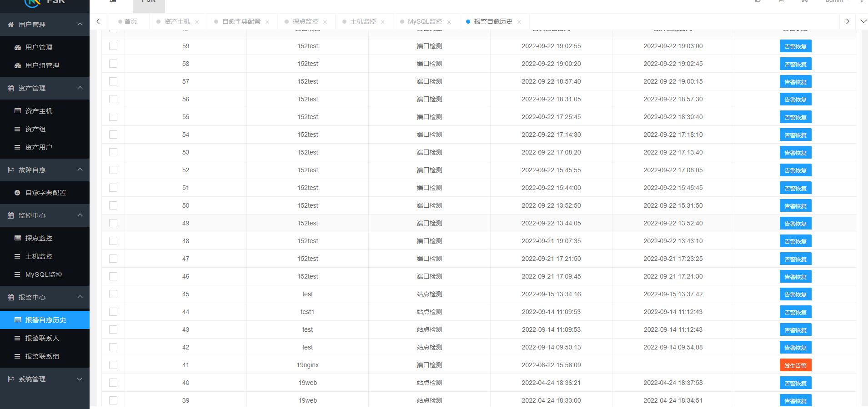Image resolution: width=868 pixels, height=409 pixels.
Task: Tick checkbox for row 49
Action: (x=113, y=223)
